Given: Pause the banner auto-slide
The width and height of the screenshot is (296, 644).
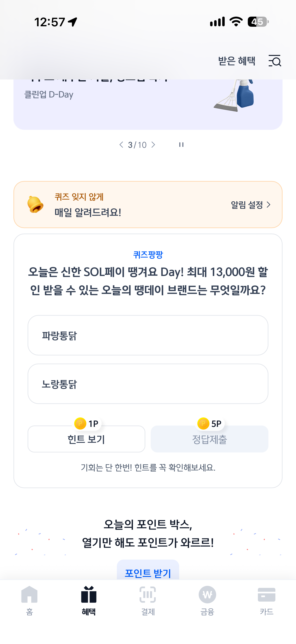Looking at the screenshot, I should pos(181,145).
